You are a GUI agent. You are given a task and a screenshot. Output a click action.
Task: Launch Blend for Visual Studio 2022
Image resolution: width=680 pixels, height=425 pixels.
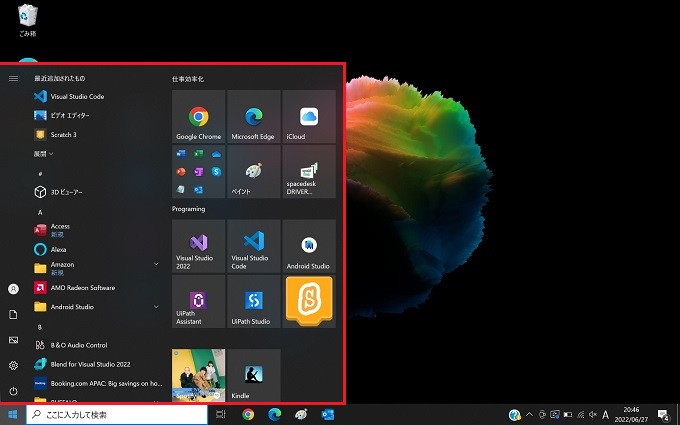click(98, 364)
